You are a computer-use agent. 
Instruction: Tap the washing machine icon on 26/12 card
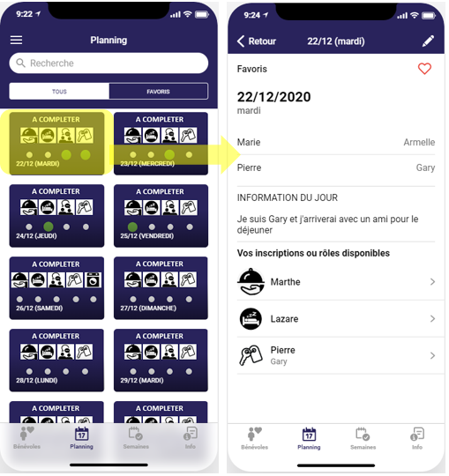point(93,280)
